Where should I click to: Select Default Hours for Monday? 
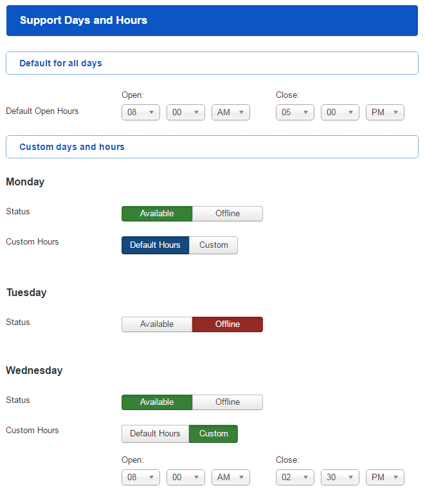click(x=155, y=245)
